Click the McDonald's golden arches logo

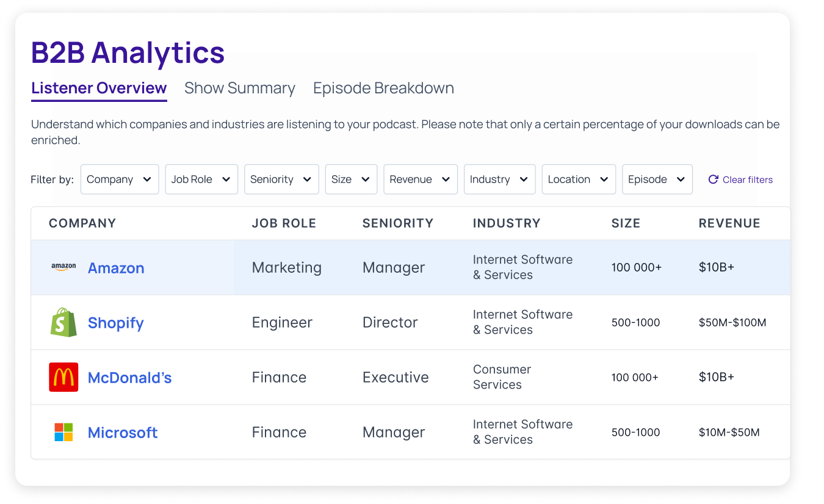pyautogui.click(x=63, y=377)
